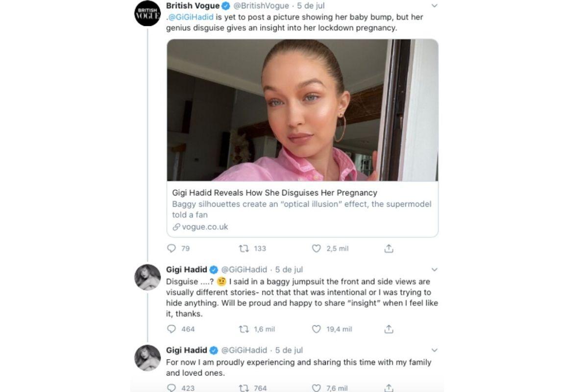Open Gigi Hadid's avatar on the "Disguise" tweet
This screenshot has width=588, height=392.
click(147, 277)
